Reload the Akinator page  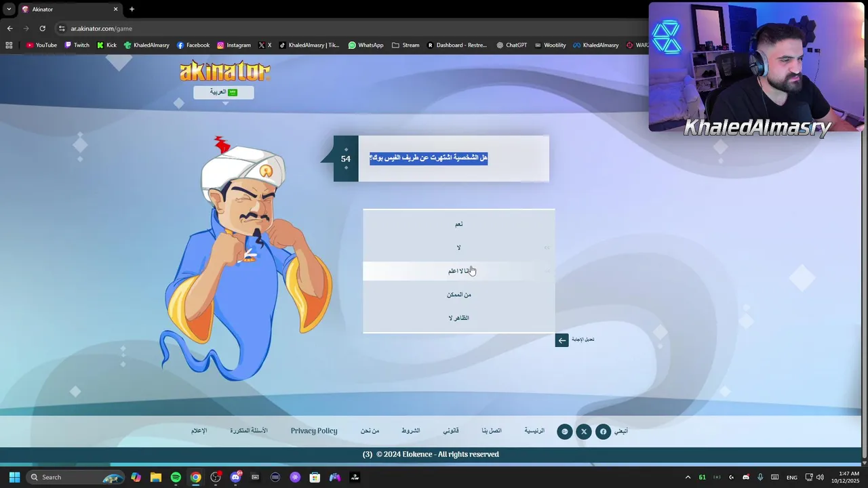click(x=42, y=28)
